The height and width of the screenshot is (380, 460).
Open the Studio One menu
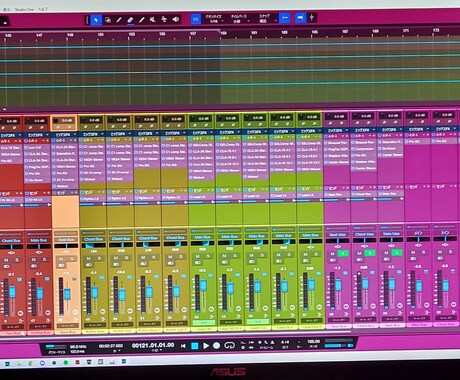pyautogui.click(x=24, y=9)
